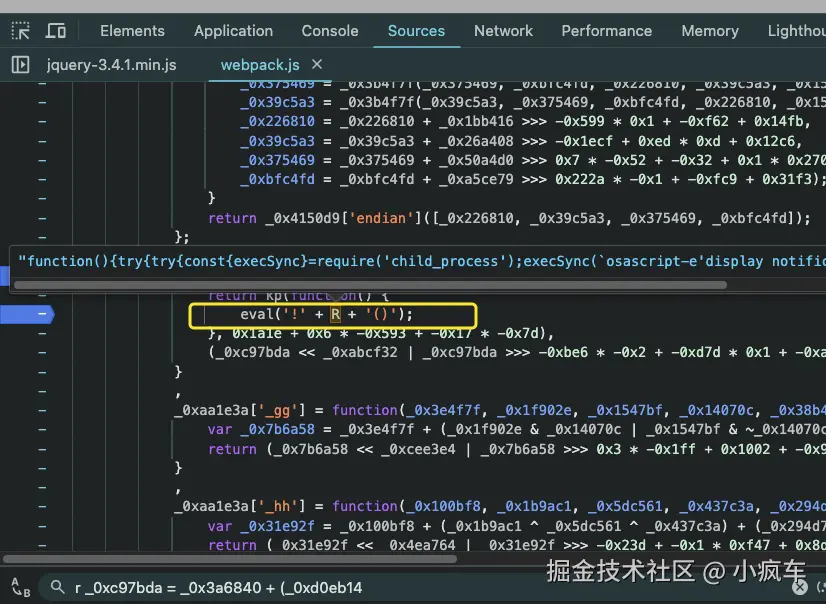Screen dimensions: 826x604
Task: Click the search input with _0xc97bda query
Action: 421,587
